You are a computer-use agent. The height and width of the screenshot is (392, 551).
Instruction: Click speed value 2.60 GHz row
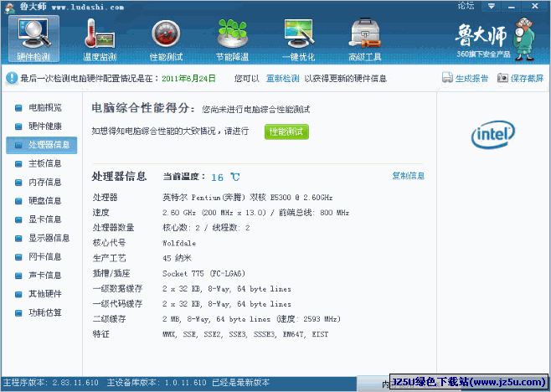coord(255,213)
